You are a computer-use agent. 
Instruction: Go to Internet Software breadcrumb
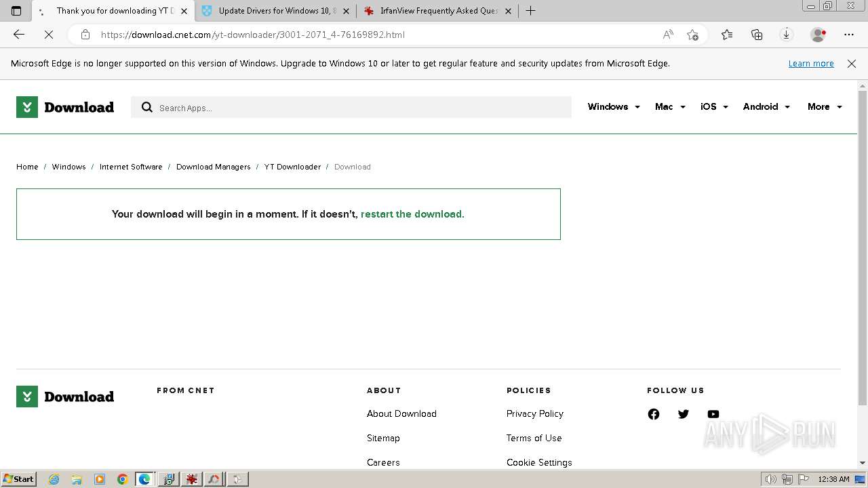[131, 167]
